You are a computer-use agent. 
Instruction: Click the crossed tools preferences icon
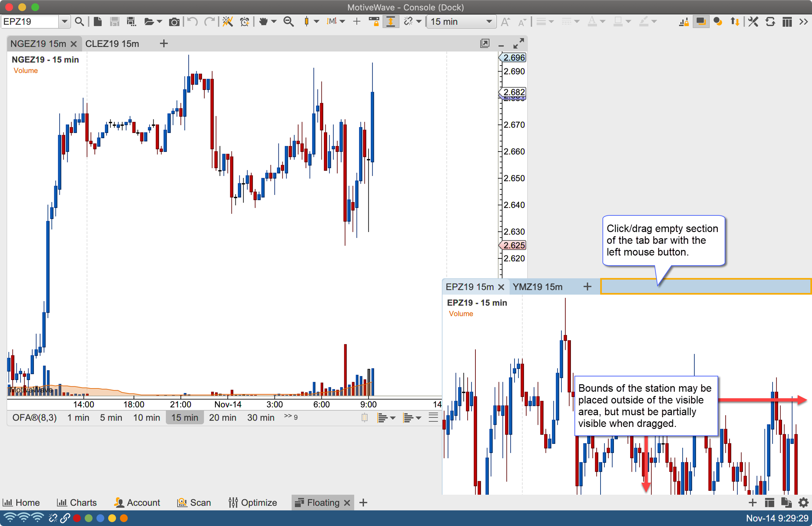tap(753, 22)
